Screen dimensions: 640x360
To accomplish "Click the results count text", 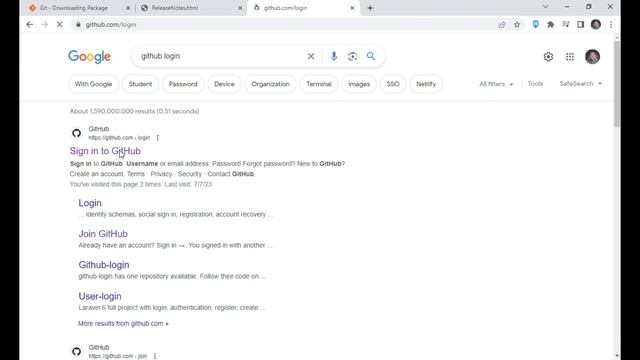I will [134, 111].
